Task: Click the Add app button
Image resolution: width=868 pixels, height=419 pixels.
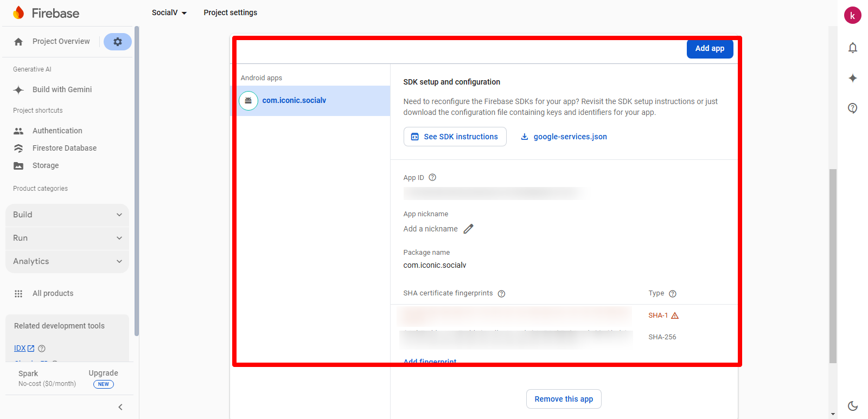Action: point(710,48)
